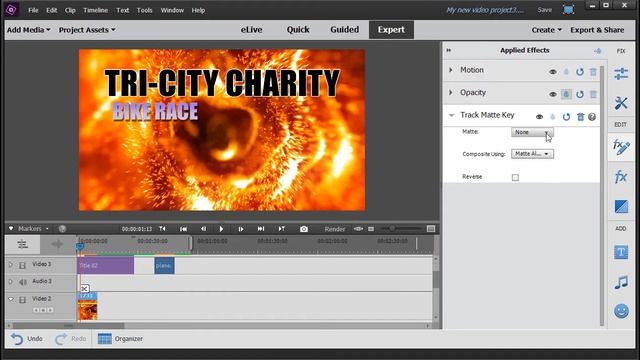
Task: Toggle the Video 3 track film icon
Action: pos(22,265)
